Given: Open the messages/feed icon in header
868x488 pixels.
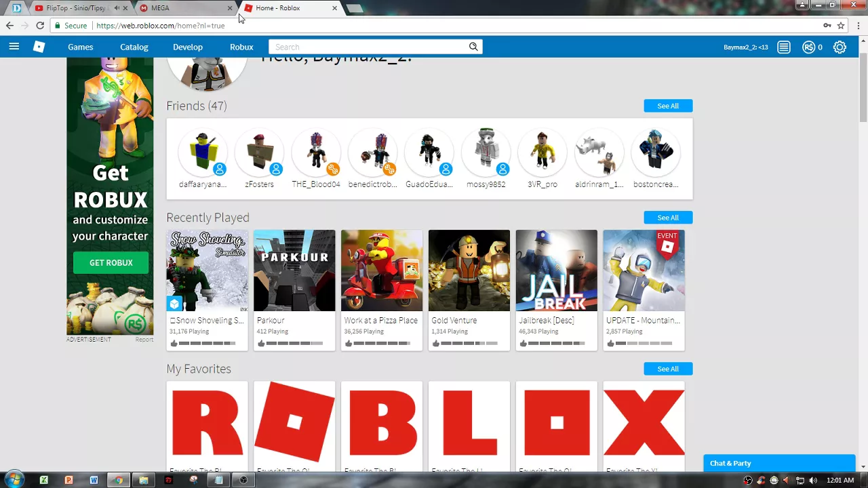Looking at the screenshot, I should (x=784, y=47).
